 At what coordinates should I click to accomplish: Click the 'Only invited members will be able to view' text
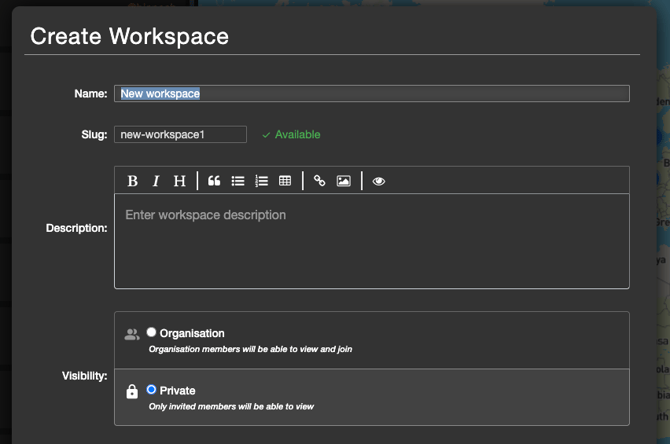point(231,406)
